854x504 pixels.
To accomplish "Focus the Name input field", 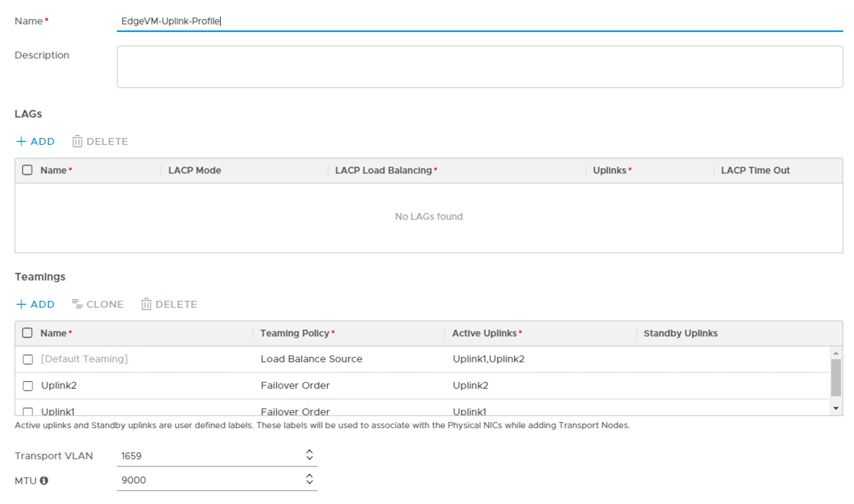I will click(479, 21).
